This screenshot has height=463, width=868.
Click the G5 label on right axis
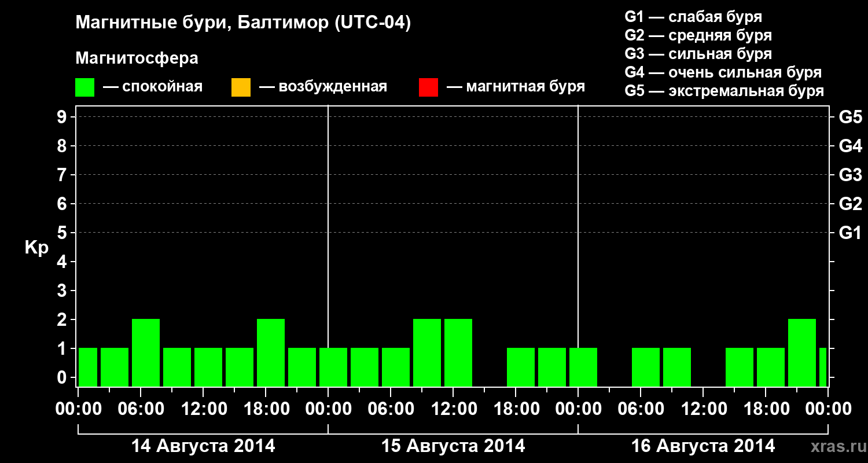coord(850,117)
